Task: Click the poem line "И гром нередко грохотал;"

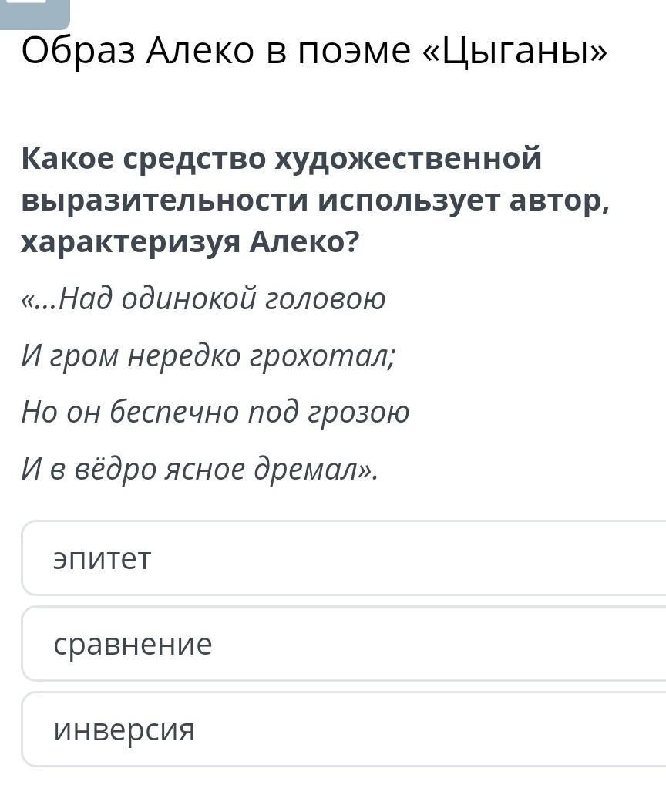Action: point(209,356)
